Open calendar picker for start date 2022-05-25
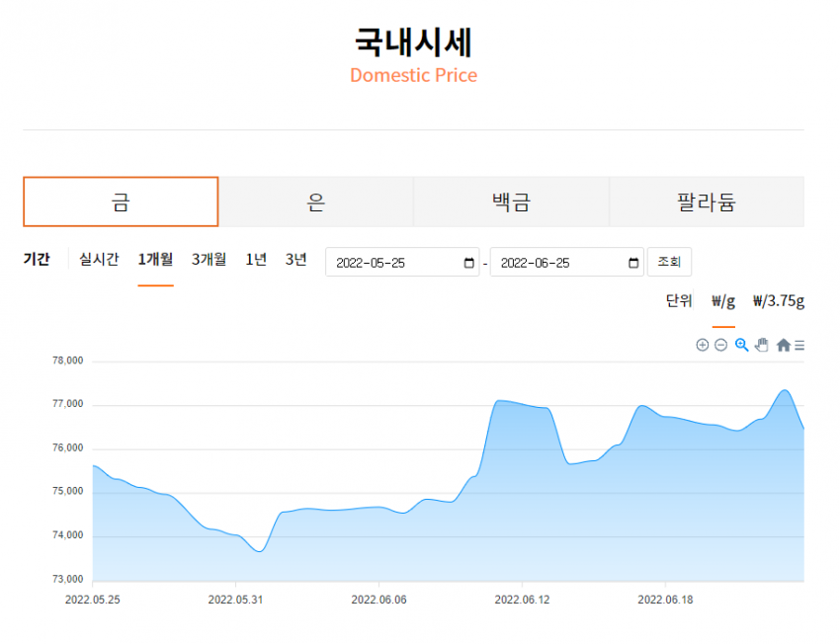840x644 pixels. click(468, 263)
